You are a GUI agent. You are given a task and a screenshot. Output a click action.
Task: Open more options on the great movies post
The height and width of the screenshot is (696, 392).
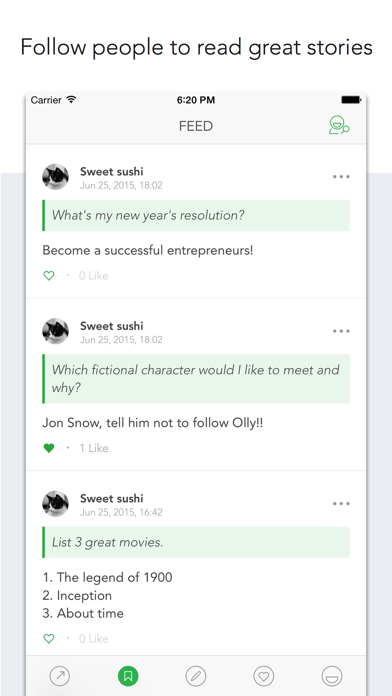341,503
